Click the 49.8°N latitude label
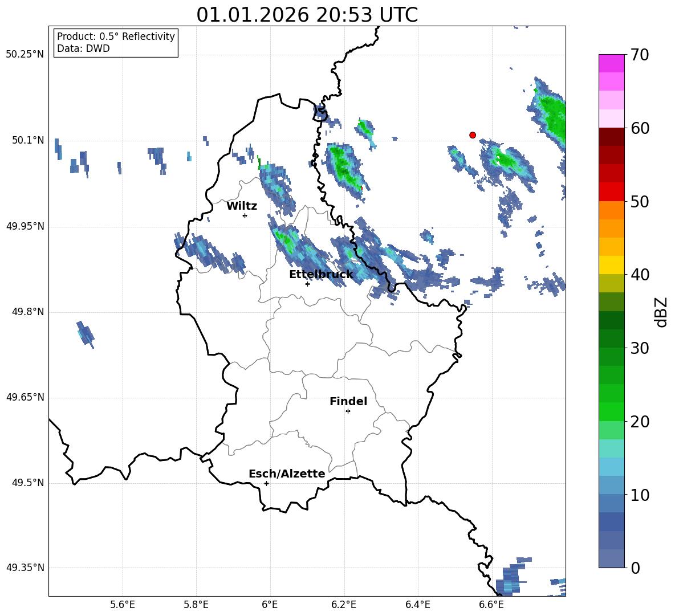675x616 pixels. click(x=27, y=312)
